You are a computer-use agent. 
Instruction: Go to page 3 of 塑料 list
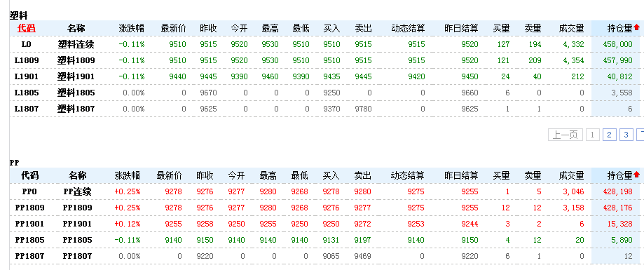click(626, 135)
